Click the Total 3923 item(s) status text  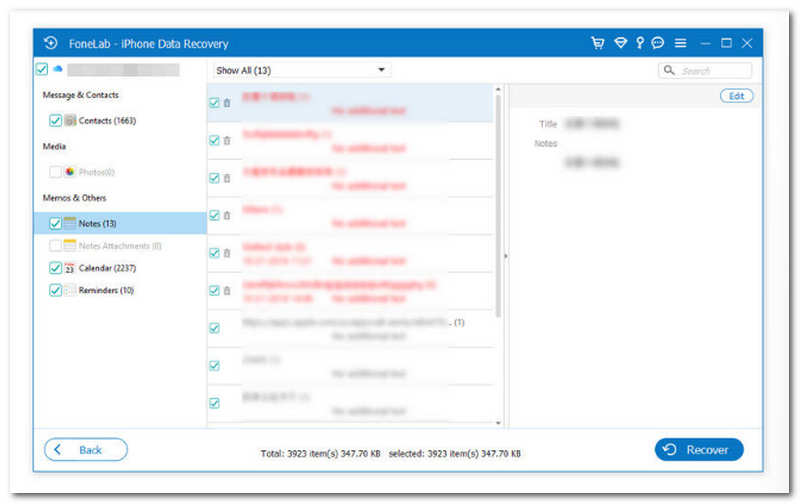pyautogui.click(x=320, y=453)
